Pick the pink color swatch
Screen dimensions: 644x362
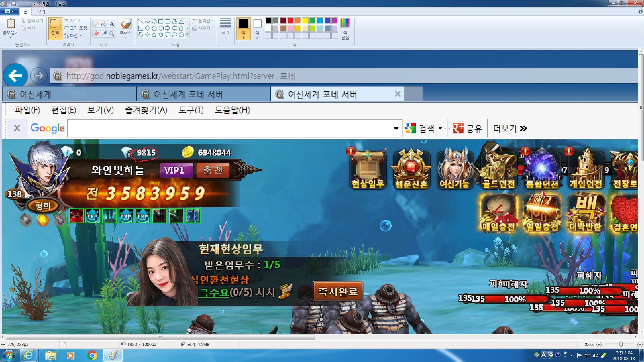pos(290,28)
